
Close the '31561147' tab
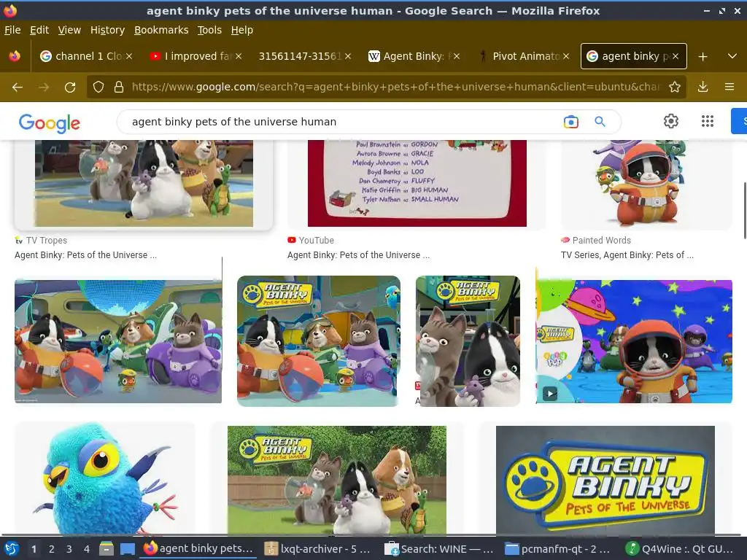(x=348, y=56)
